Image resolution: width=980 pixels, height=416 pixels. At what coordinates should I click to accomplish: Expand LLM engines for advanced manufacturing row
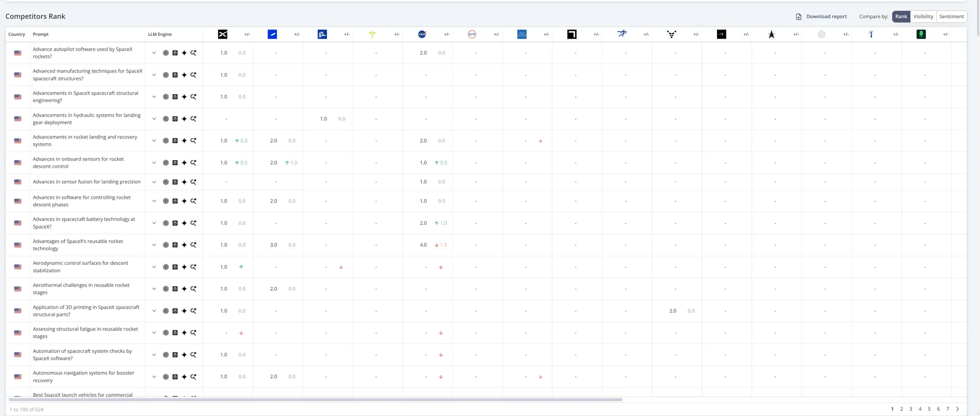[154, 75]
